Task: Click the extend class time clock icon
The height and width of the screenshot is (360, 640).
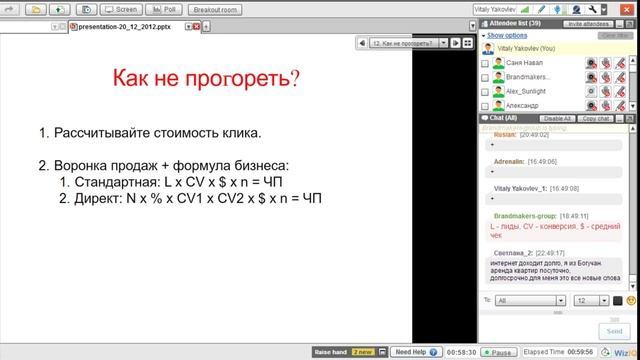Action: (605, 352)
